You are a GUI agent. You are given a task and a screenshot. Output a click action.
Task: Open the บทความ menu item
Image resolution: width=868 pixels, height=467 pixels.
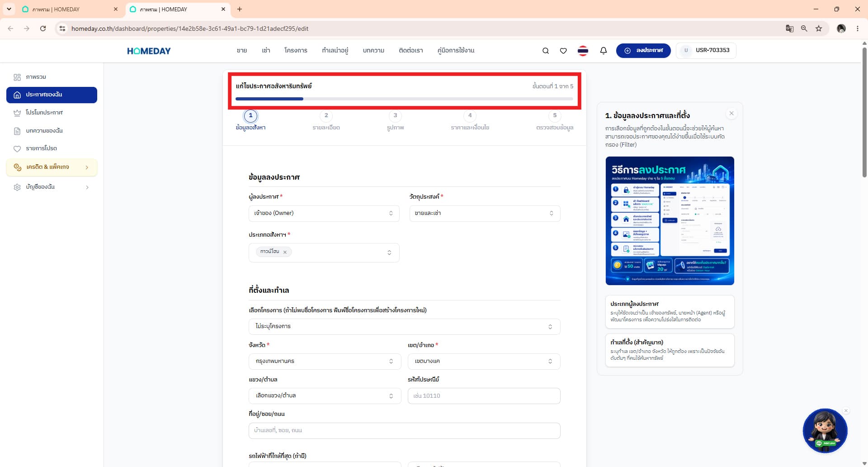pyautogui.click(x=373, y=50)
